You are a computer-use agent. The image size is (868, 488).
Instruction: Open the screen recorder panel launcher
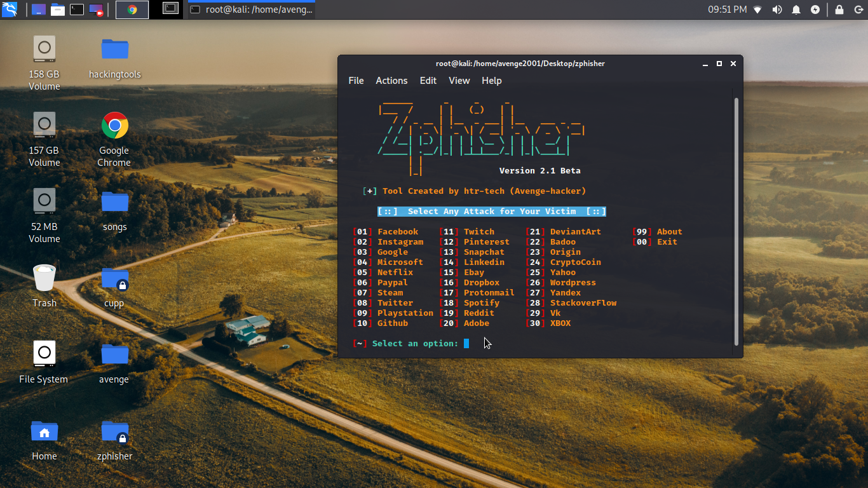[97, 10]
